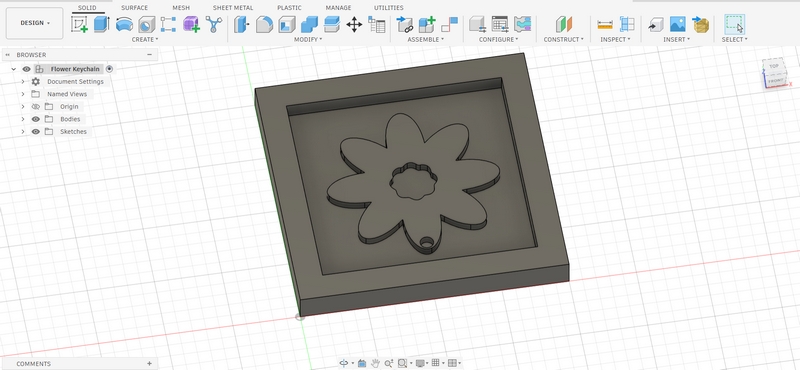800x370 pixels.
Task: Select the Joint tool
Action: pyautogui.click(x=449, y=24)
